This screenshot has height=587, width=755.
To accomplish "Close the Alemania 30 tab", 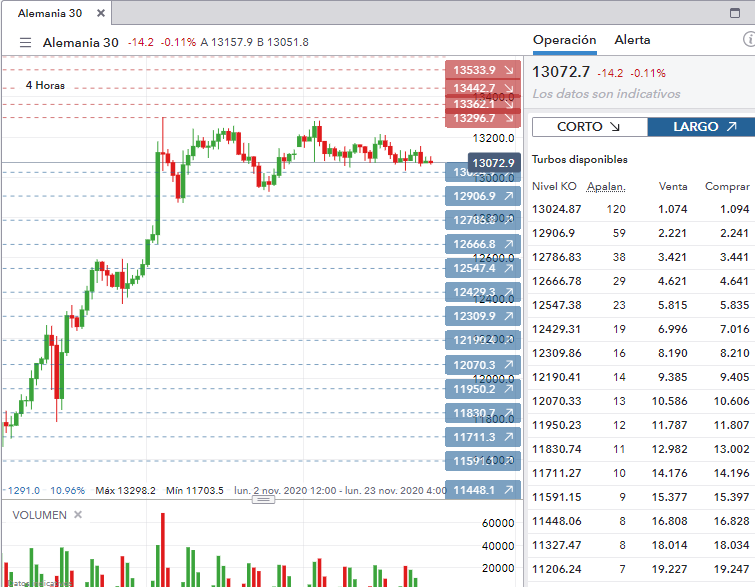I will pyautogui.click(x=101, y=13).
